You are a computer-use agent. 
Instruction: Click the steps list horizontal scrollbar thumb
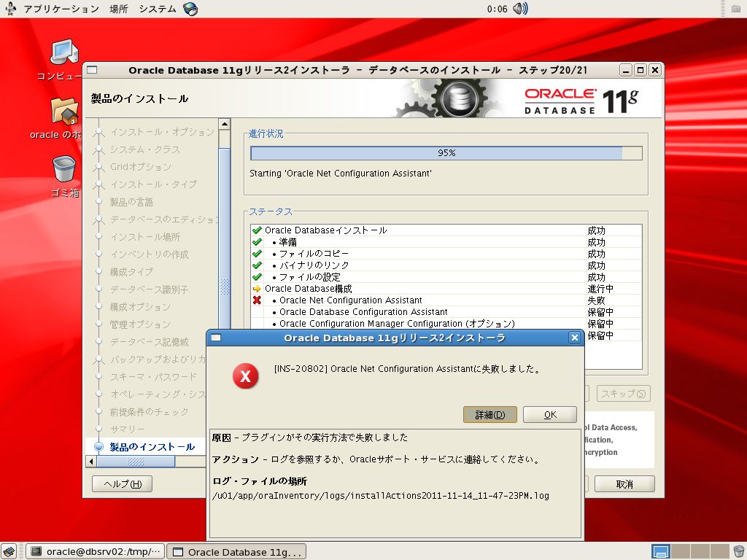[136, 461]
